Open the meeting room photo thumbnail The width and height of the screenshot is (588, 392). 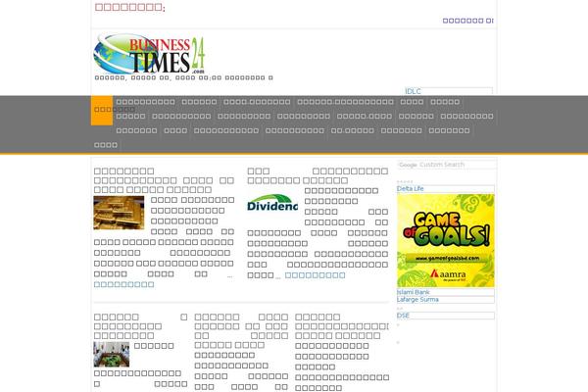[112, 354]
